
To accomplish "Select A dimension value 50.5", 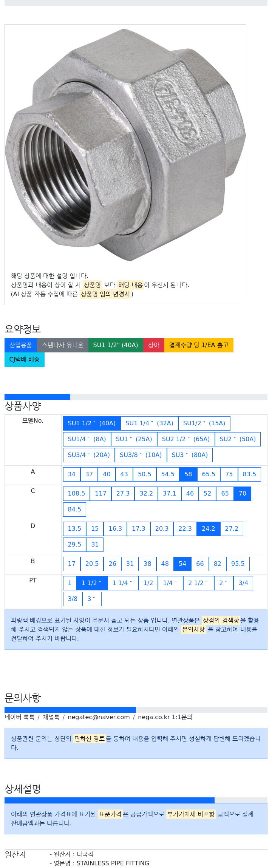I will (145, 474).
